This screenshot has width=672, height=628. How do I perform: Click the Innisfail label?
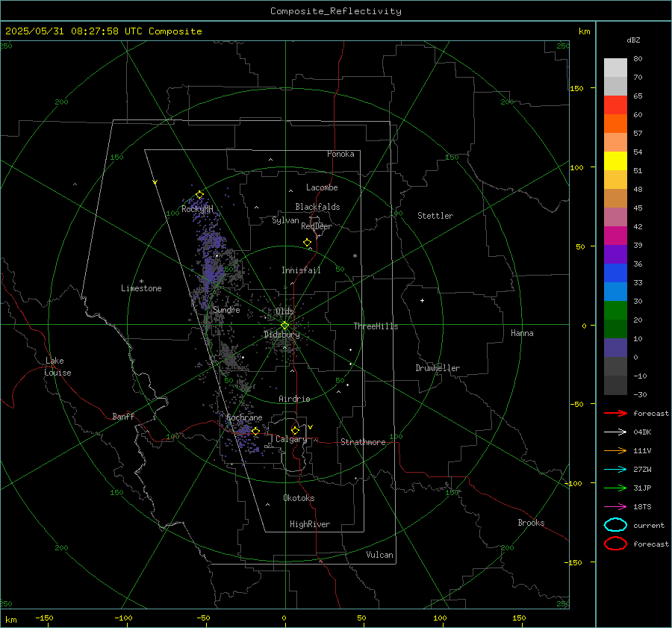[x=301, y=270]
